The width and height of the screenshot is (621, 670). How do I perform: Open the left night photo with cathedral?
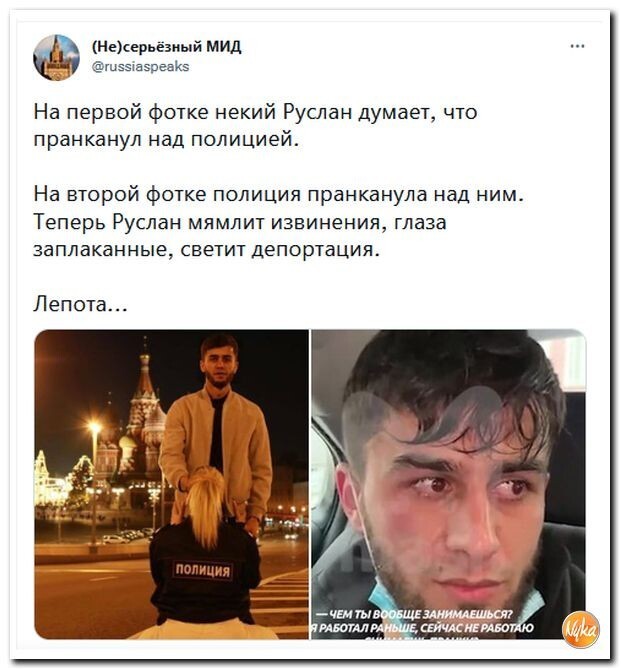[x=171, y=484]
